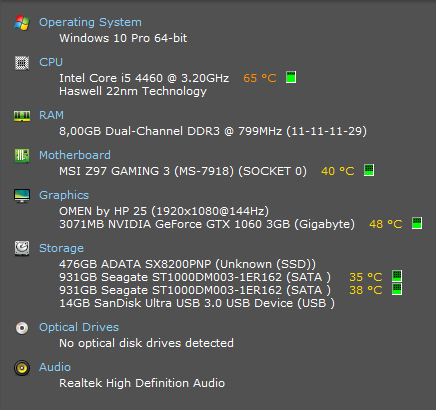Viewport: 436px width, 410px height.
Task: Open the Graphics section heading link
Action: (64, 195)
